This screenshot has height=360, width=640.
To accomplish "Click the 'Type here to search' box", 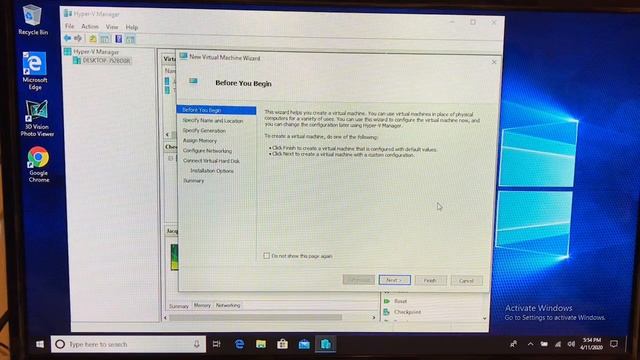I will click(129, 344).
